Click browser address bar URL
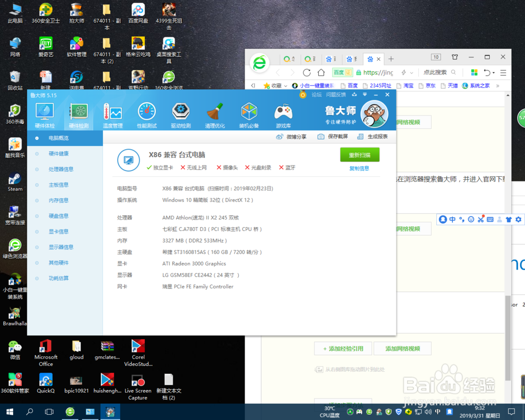The image size is (525, 420). (378, 72)
